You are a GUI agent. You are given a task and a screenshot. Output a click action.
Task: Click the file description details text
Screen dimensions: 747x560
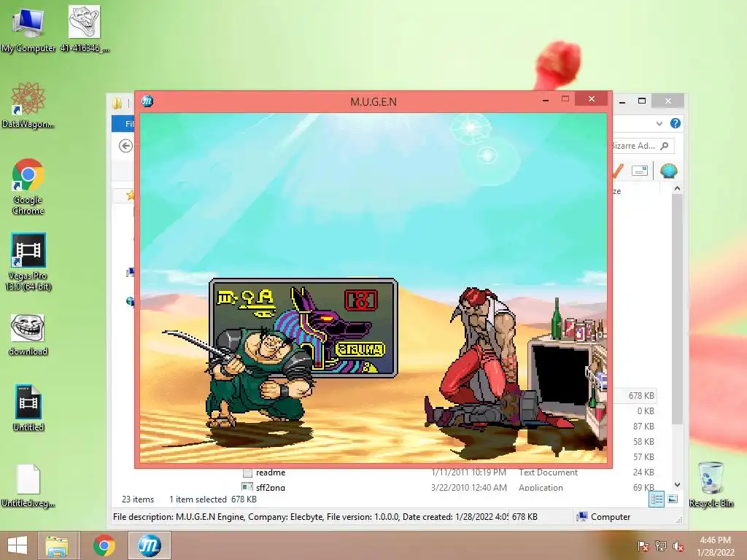pyautogui.click(x=311, y=517)
